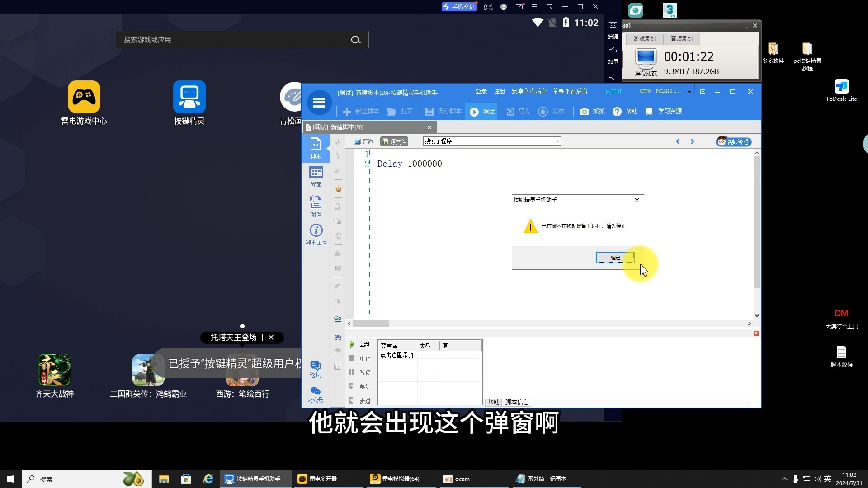Viewport: 868px width, 488px height.
Task: Switch to 普通 view mode
Action: (363, 142)
